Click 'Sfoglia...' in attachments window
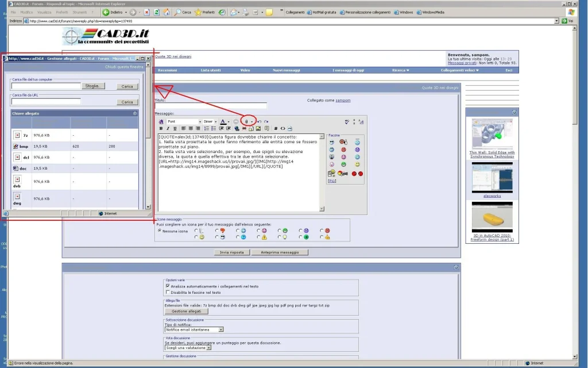Screen dimensions: 588x368 tap(94, 86)
